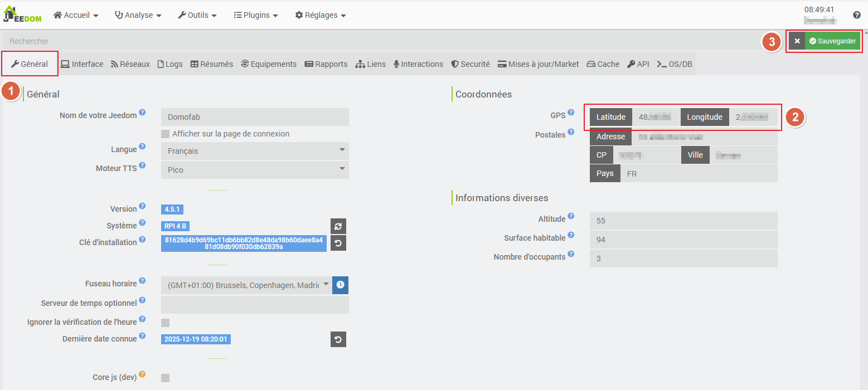Click help icon next to Postales
The width and height of the screenshot is (868, 390).
(x=571, y=132)
